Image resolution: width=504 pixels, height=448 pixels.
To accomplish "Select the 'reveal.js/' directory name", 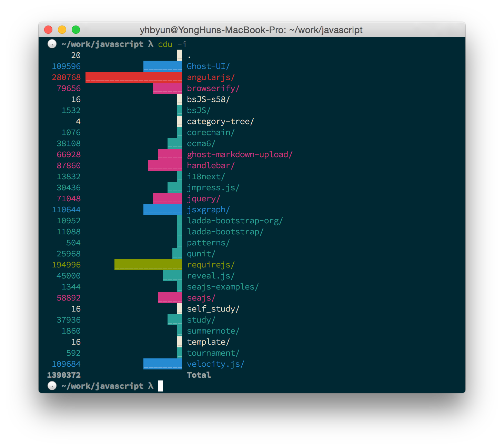I will tap(211, 276).
